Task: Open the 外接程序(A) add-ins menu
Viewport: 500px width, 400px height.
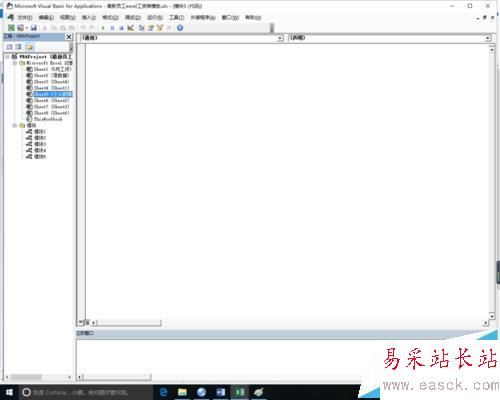Action: pos(203,17)
